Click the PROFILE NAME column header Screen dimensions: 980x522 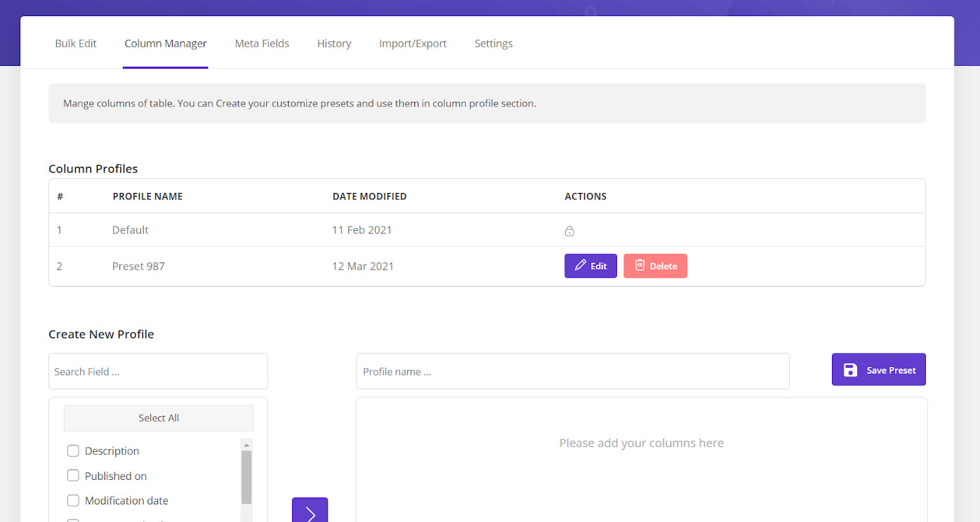tap(147, 196)
